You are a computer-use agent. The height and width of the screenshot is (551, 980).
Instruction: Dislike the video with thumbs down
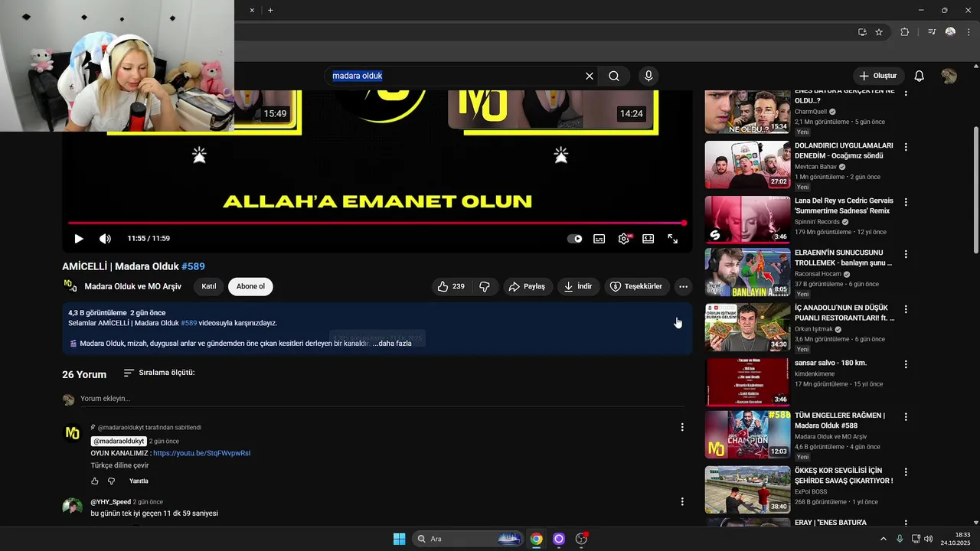pyautogui.click(x=485, y=286)
